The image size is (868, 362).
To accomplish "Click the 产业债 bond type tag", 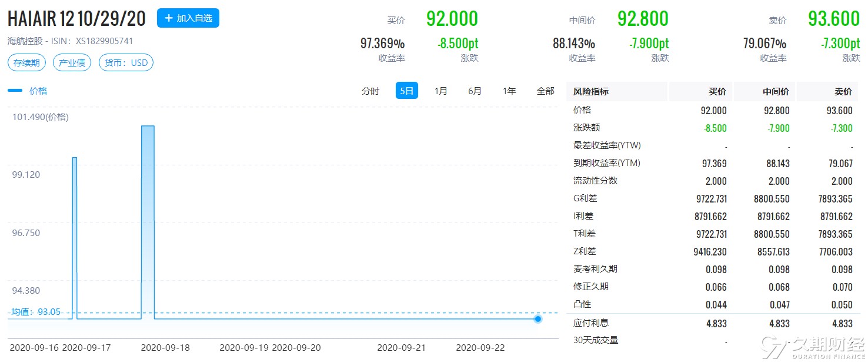I will coord(72,63).
